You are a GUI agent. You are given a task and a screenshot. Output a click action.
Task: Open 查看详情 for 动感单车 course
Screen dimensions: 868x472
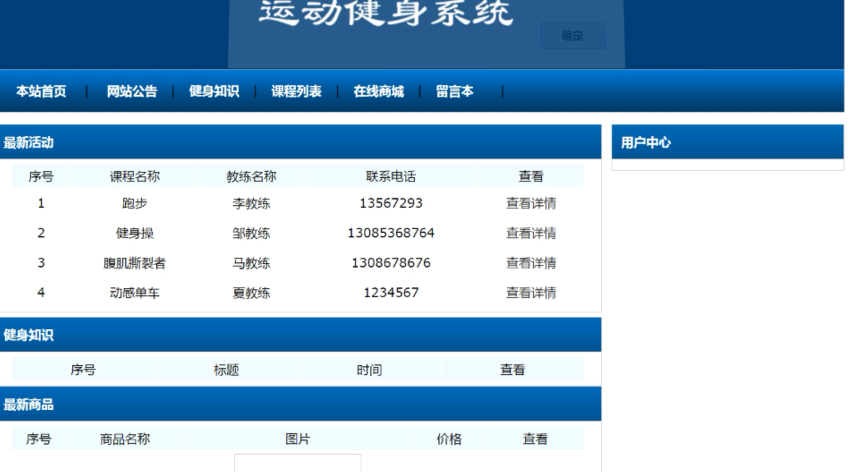pyautogui.click(x=531, y=293)
